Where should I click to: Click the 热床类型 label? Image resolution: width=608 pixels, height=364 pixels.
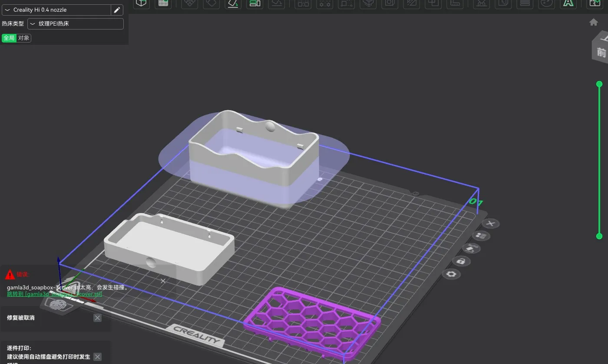tap(13, 24)
